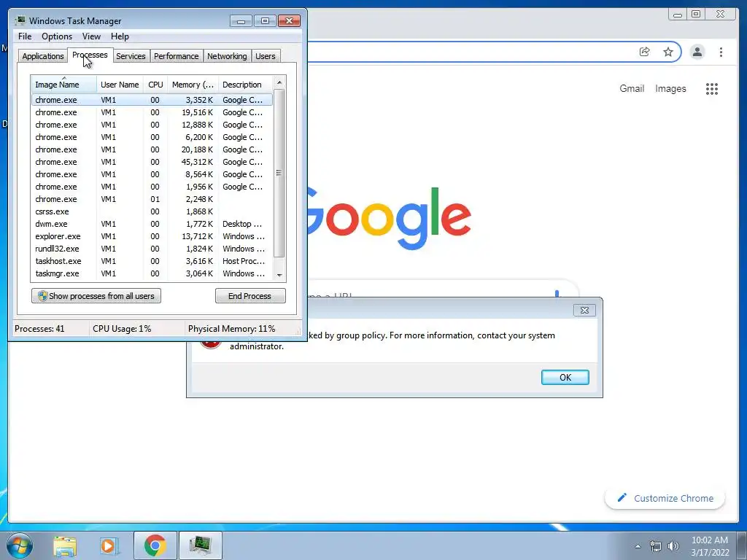Open Windows Start orb
This screenshot has width=747, height=560.
(x=20, y=545)
